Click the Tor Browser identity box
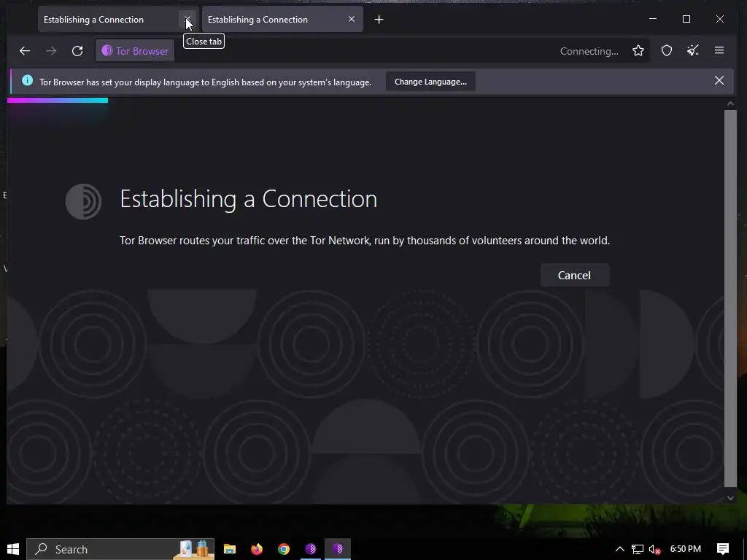747x560 pixels. pyautogui.click(x=135, y=51)
